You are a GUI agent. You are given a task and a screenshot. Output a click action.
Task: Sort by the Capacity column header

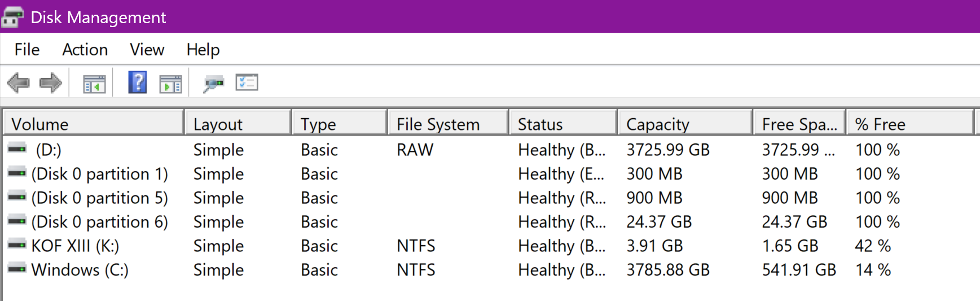pyautogui.click(x=684, y=124)
